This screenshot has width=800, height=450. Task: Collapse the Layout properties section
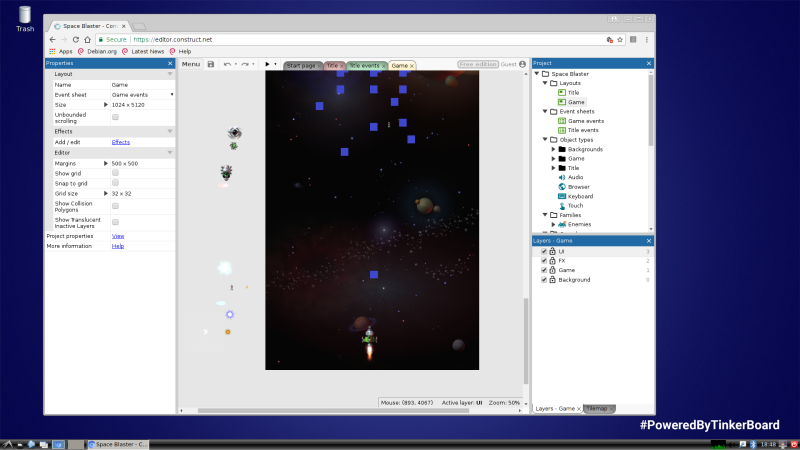click(x=170, y=74)
